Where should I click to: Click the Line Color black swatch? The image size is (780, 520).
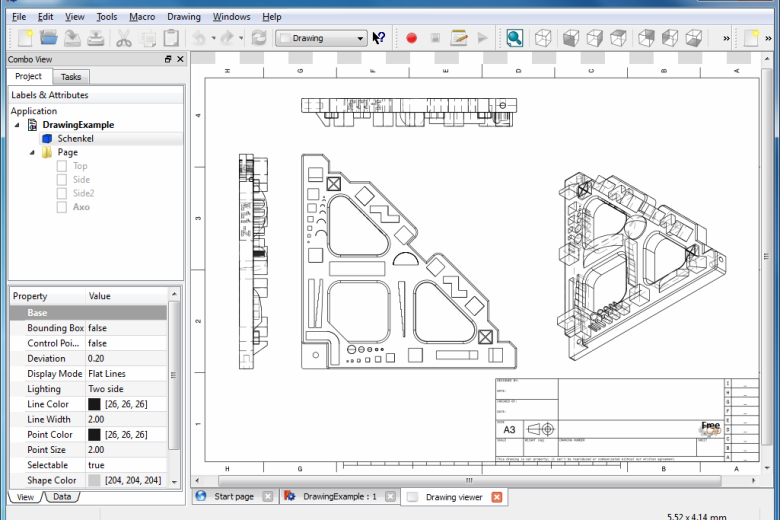tap(94, 404)
